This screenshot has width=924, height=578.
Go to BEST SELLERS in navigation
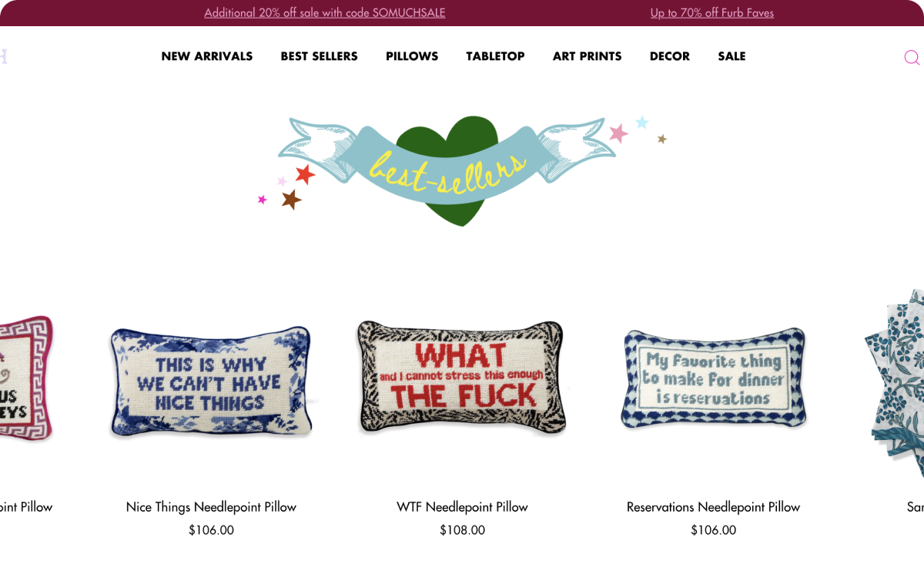320,56
